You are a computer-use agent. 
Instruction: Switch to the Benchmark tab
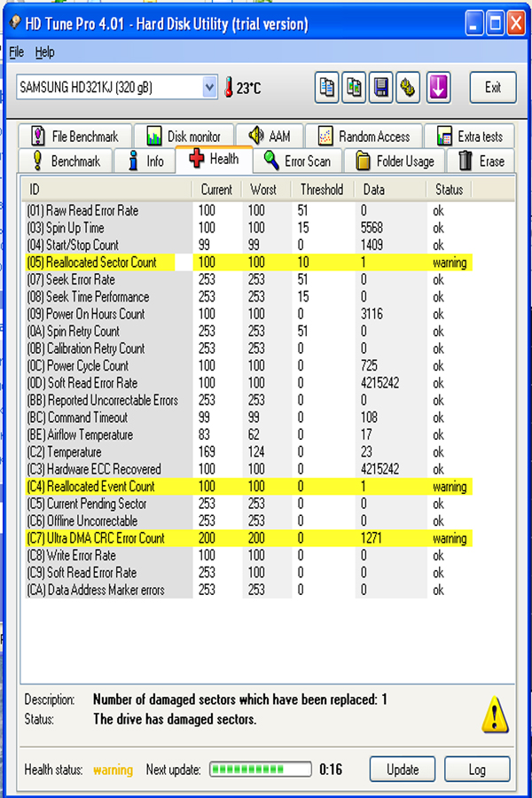[66, 161]
